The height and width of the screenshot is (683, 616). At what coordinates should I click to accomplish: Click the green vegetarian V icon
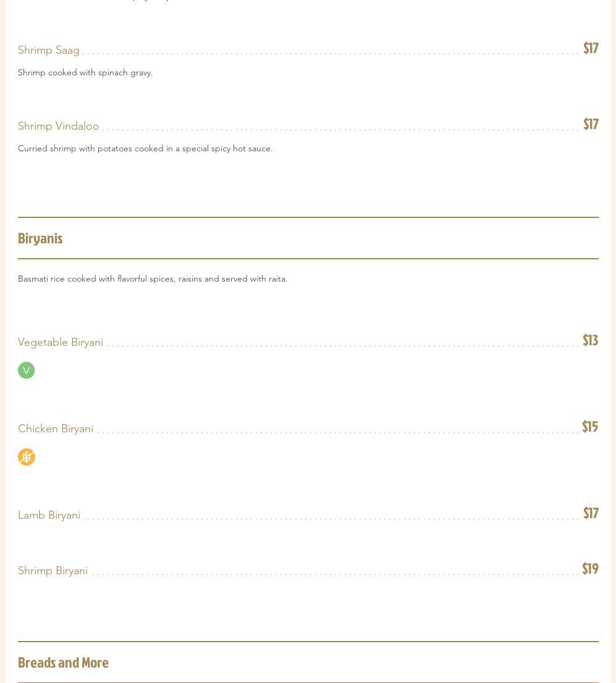click(26, 370)
